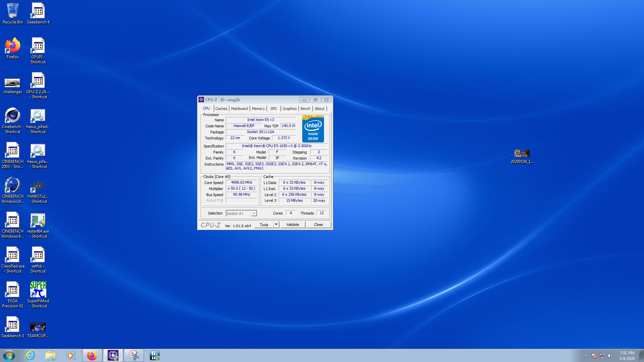The image size is (644, 362).
Task: Click the Code Name field Haswell-E/EP
Action: point(244,126)
